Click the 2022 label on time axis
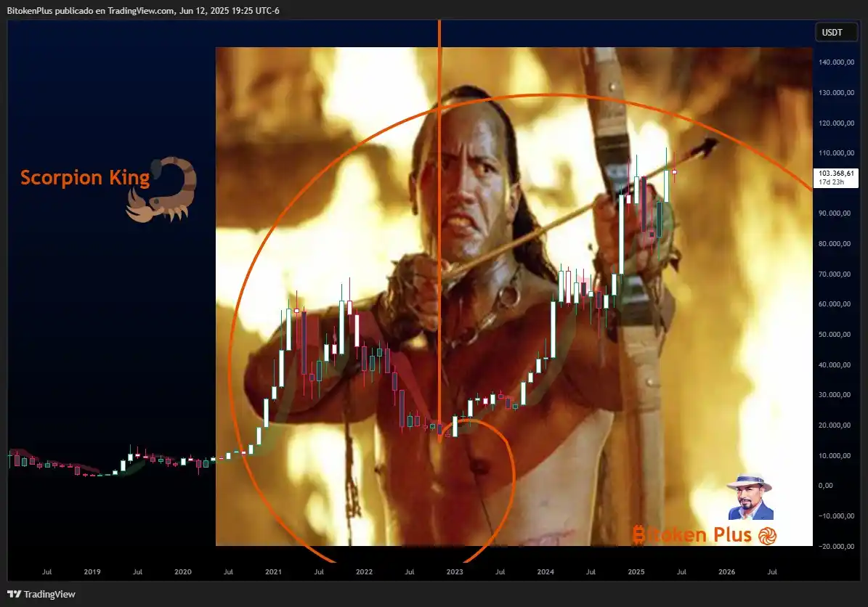This screenshot has height=607, width=868. (364, 571)
